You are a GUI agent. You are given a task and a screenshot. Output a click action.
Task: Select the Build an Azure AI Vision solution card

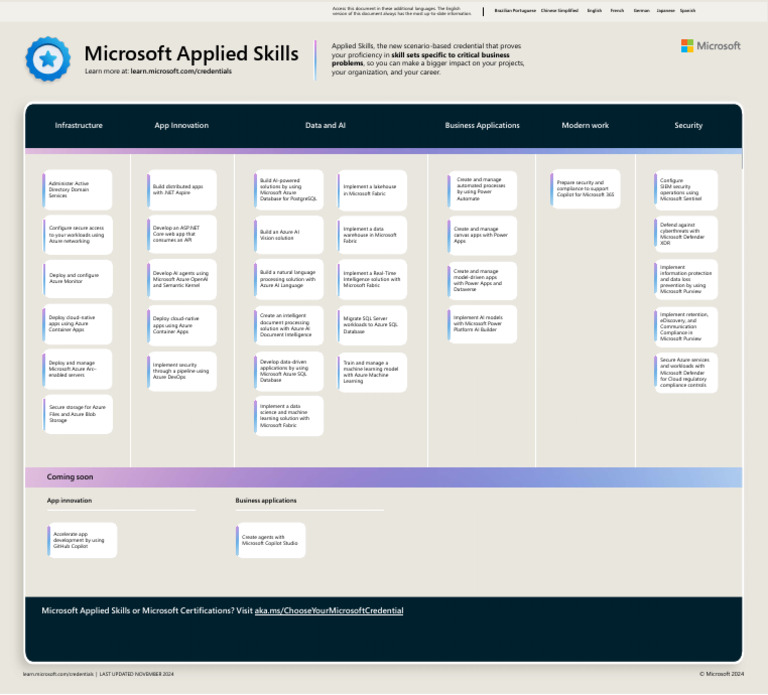click(x=289, y=235)
